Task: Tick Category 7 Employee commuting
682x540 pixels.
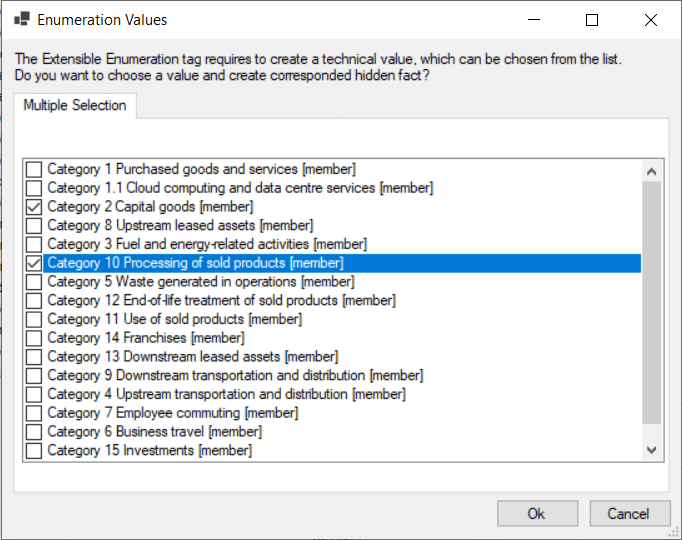Action: pos(34,413)
